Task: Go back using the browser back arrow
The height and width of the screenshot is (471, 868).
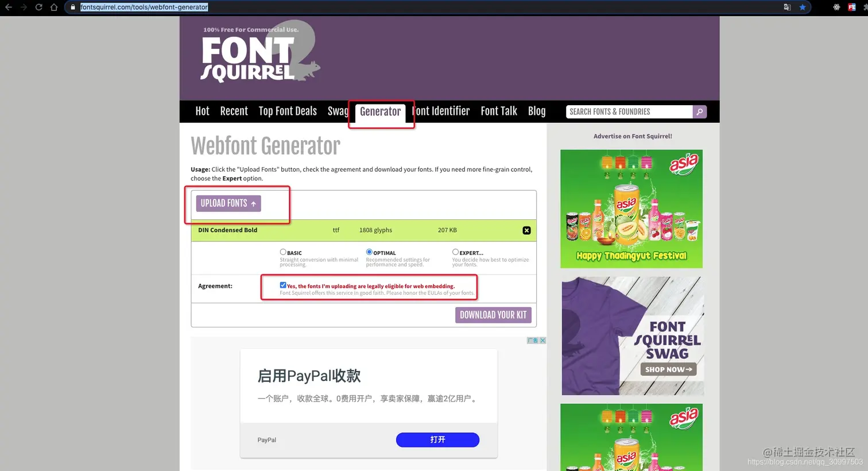Action: pyautogui.click(x=9, y=7)
